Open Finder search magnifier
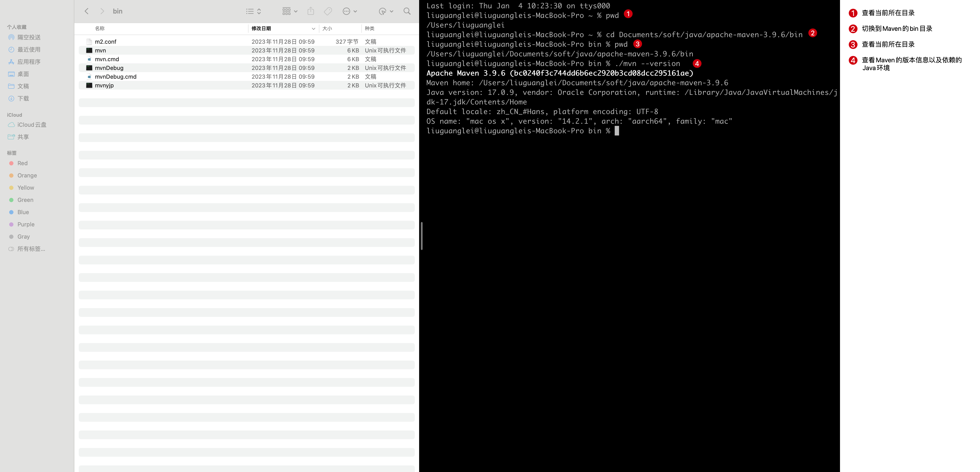980x472 pixels. (407, 11)
